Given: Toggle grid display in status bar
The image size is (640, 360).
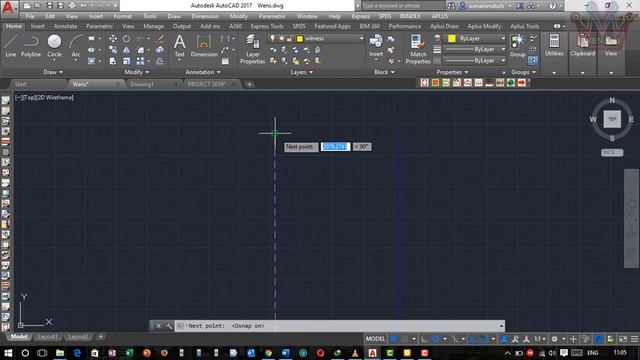Looking at the screenshot, I should (x=394, y=339).
